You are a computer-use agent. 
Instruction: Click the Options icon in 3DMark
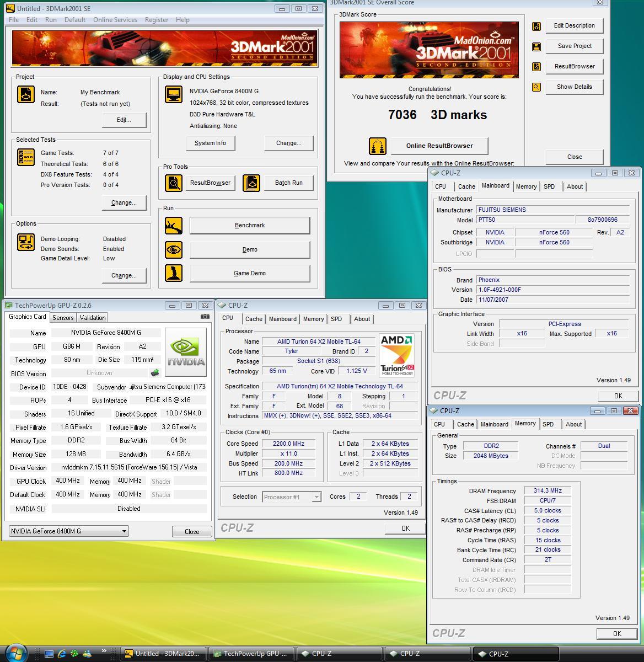coord(26,242)
